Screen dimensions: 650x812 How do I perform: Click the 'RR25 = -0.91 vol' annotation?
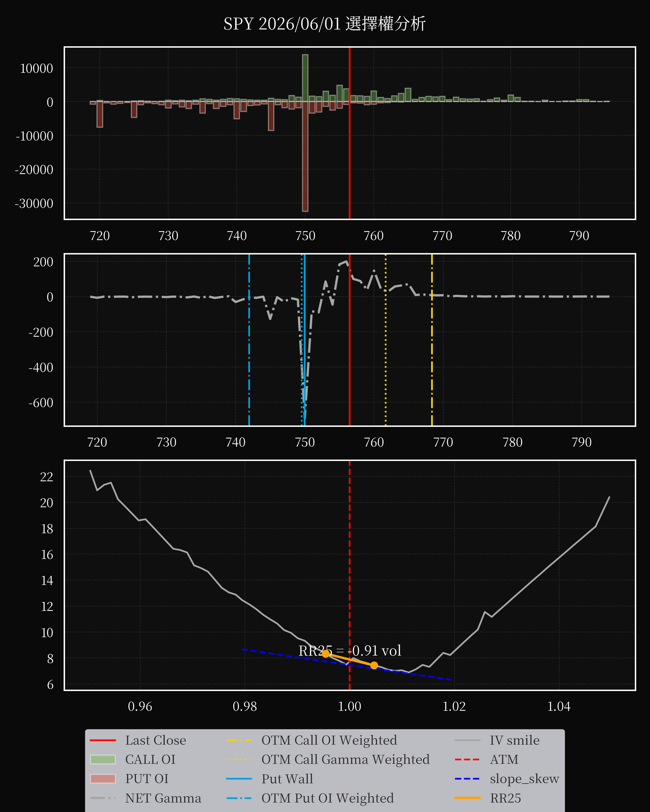[350, 651]
